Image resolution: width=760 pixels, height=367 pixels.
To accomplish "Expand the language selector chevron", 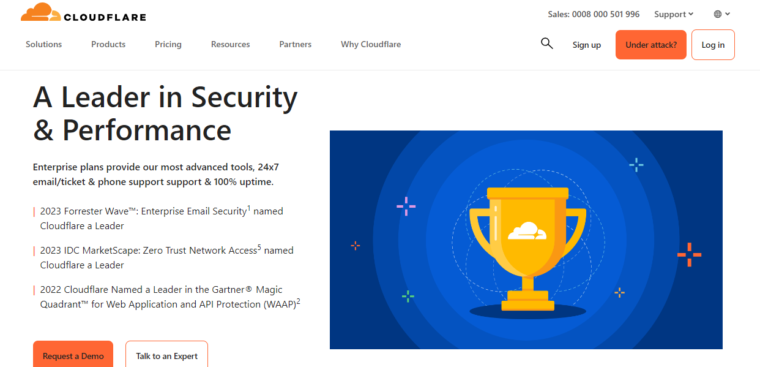I will click(728, 14).
